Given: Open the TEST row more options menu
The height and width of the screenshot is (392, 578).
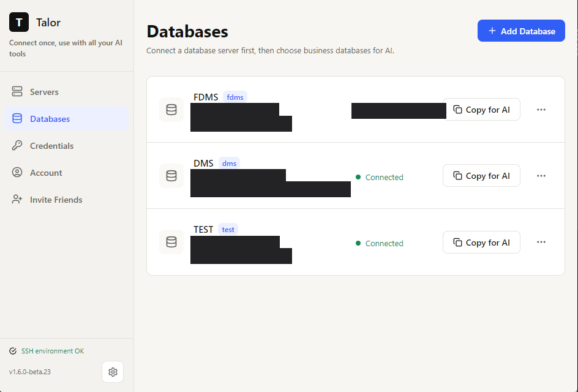Looking at the screenshot, I should 541,242.
